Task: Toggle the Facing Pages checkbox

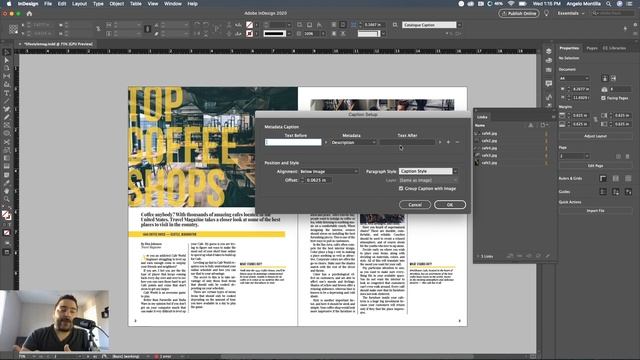Action: tap(603, 98)
